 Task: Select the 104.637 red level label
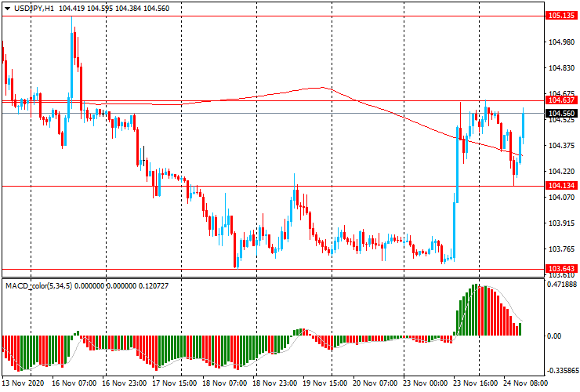(x=561, y=100)
